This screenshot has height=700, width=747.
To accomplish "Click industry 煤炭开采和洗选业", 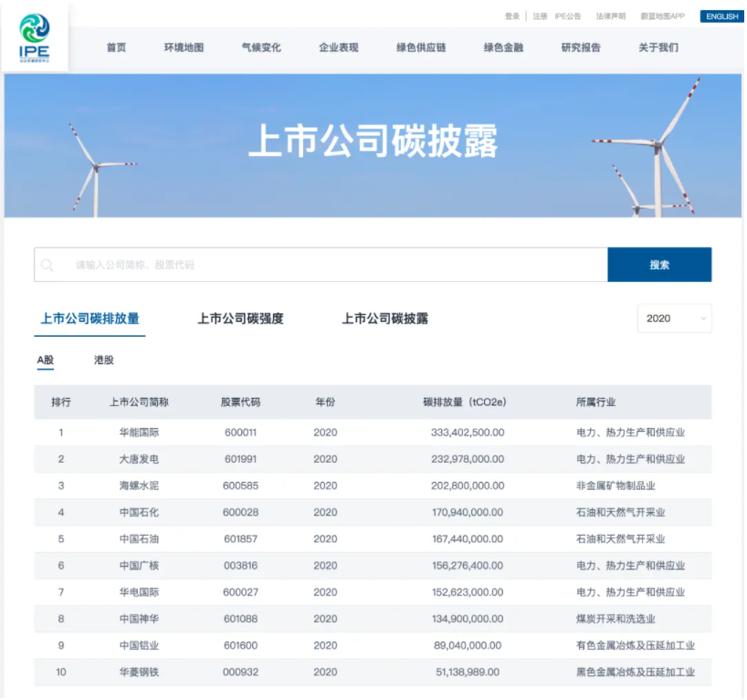I will point(615,619).
